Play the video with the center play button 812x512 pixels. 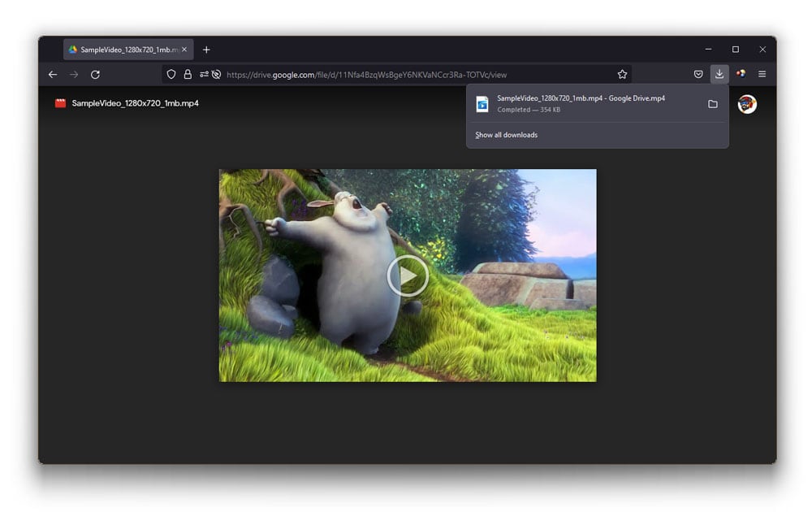coord(408,276)
